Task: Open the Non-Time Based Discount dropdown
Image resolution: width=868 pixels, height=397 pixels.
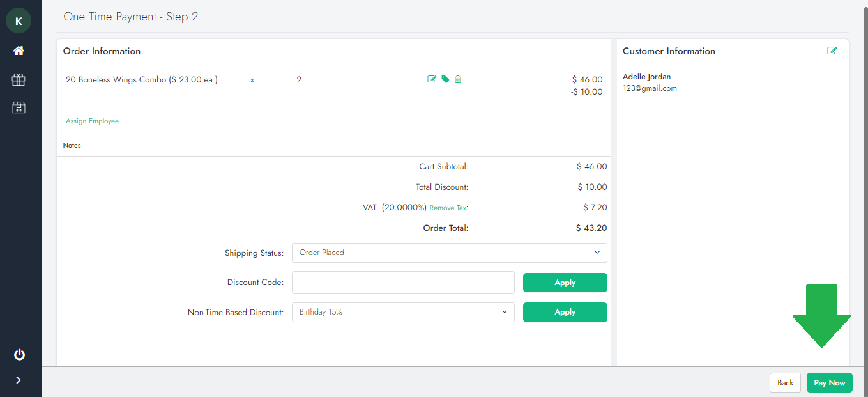Action: tap(403, 312)
